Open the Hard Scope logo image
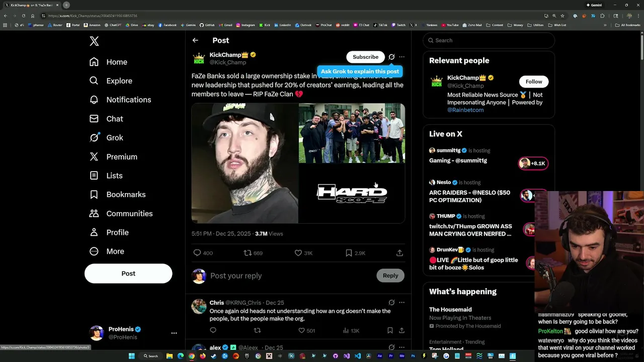This screenshot has height=362, width=644. [x=352, y=194]
